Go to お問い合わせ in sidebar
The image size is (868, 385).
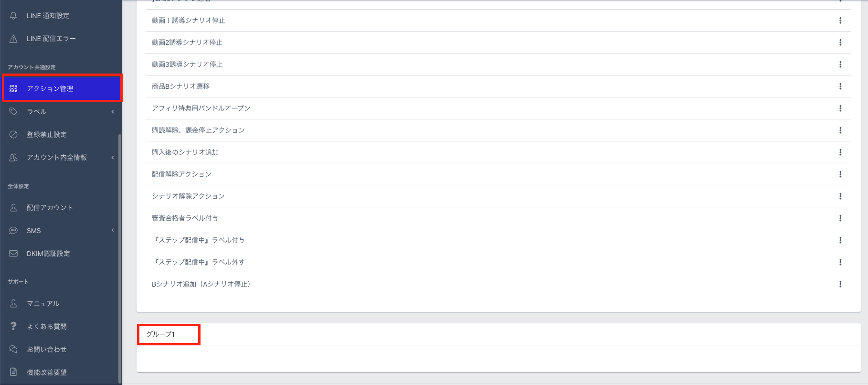46,350
